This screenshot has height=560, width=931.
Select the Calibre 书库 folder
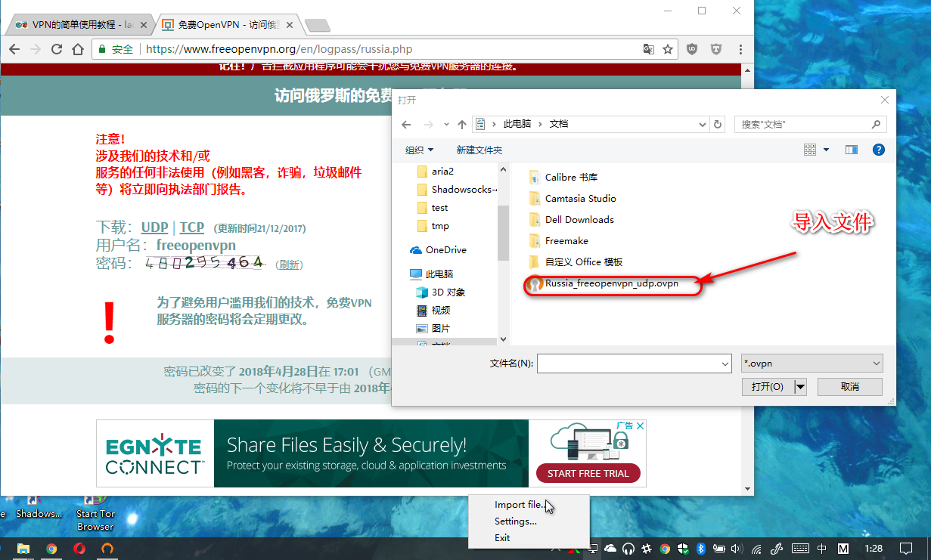pos(563,178)
